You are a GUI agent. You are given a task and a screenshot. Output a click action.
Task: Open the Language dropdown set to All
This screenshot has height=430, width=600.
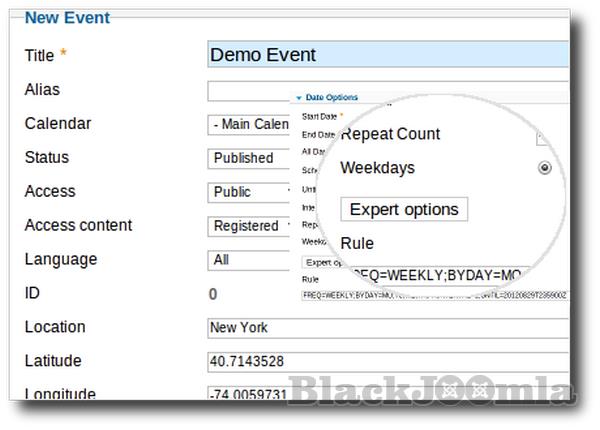pos(250,260)
